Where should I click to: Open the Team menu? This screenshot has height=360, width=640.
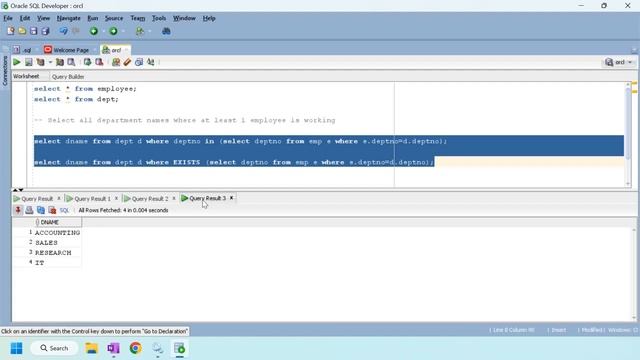(138, 18)
